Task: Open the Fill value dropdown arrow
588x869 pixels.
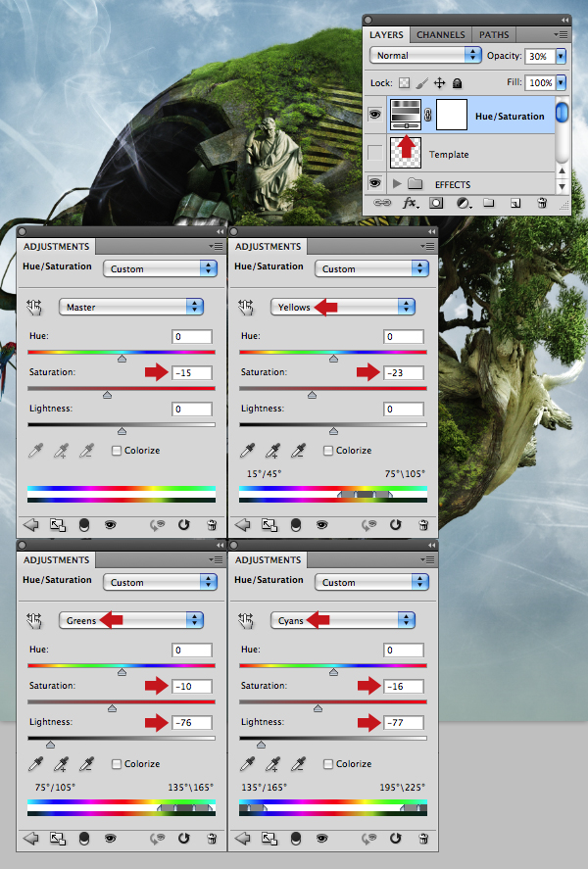Action: pos(561,82)
